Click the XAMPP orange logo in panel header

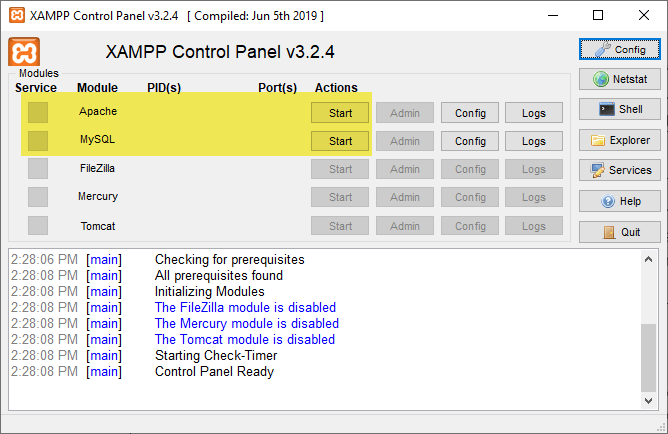(x=24, y=52)
